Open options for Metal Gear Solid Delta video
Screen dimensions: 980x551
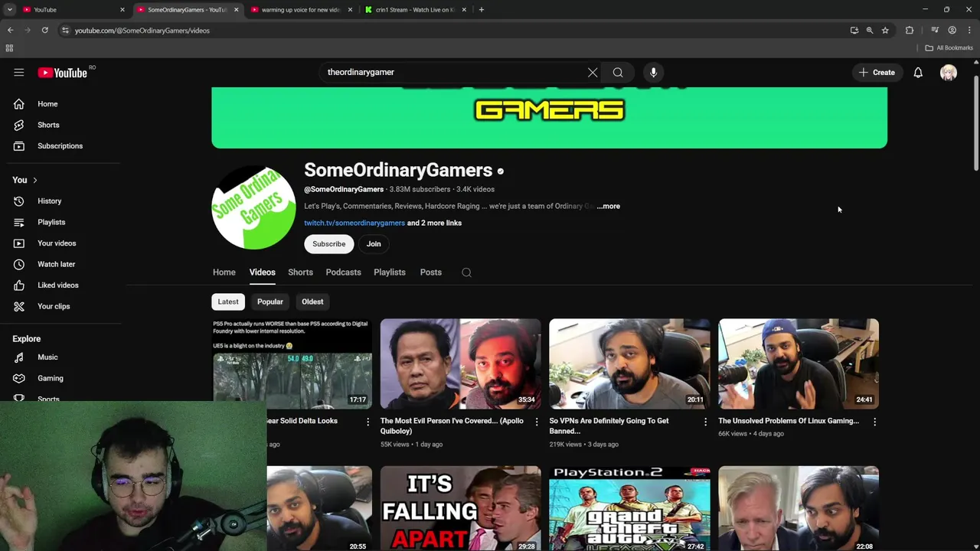pos(367,422)
